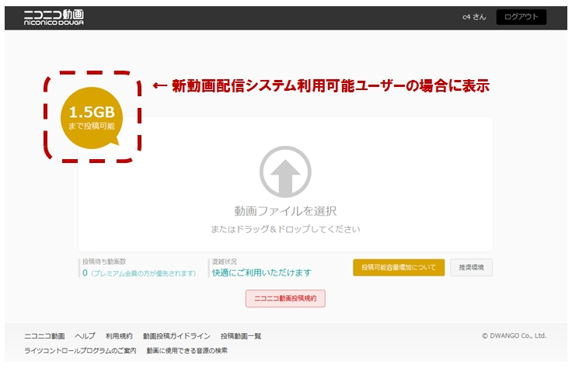Open the 投稿動画一覧 footer link

[x=241, y=336]
